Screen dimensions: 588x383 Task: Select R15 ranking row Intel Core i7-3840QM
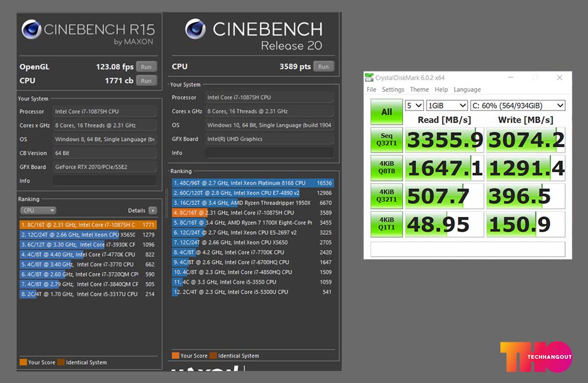88,285
